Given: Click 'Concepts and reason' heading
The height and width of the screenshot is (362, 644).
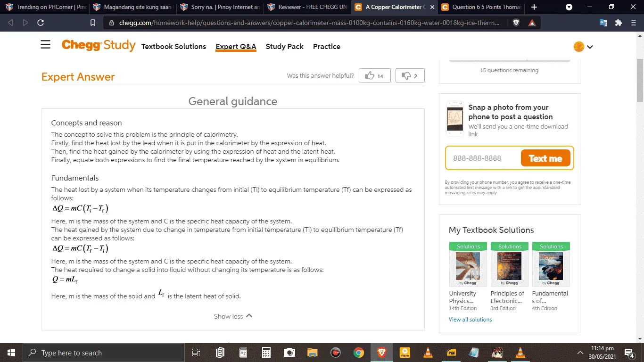Looking at the screenshot, I should pos(87,123).
